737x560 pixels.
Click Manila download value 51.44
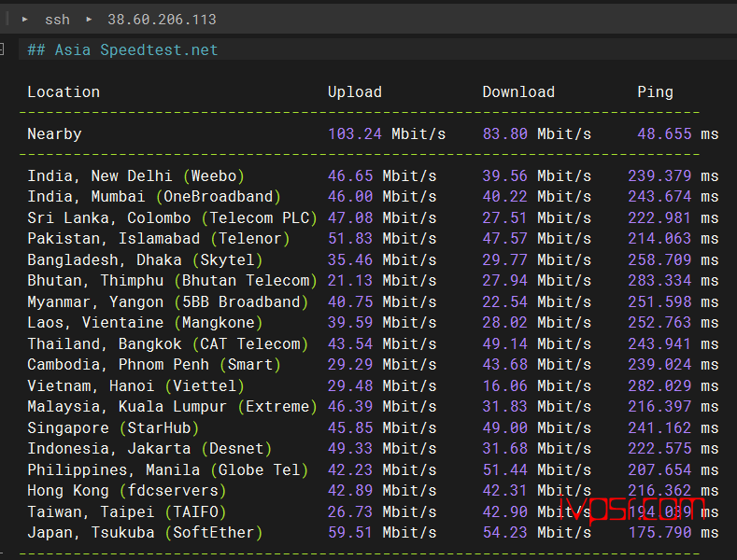click(504, 469)
